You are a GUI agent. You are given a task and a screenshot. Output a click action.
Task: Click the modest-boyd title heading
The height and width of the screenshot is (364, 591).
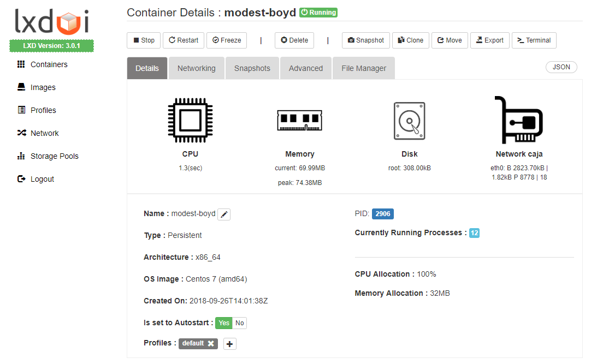click(x=260, y=13)
